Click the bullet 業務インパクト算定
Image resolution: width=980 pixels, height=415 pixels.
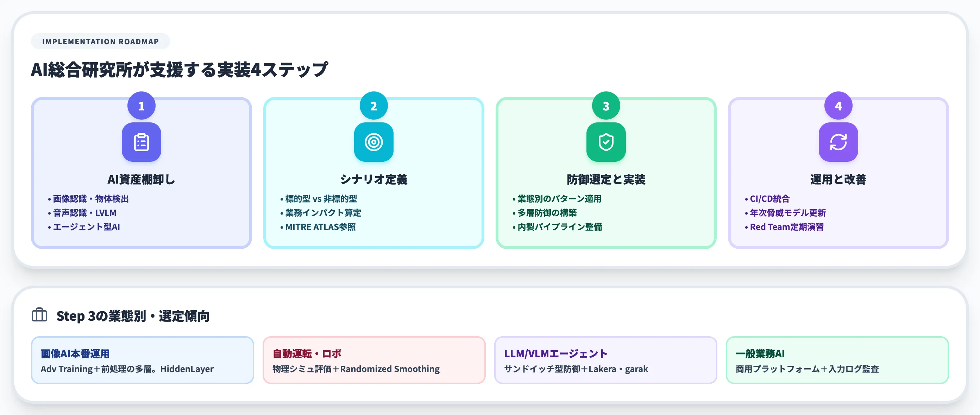320,213
